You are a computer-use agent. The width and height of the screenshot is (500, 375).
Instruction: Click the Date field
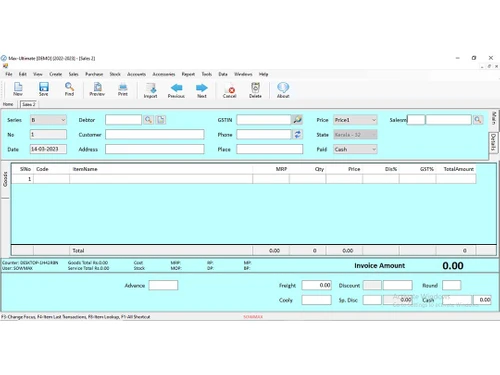(x=48, y=149)
